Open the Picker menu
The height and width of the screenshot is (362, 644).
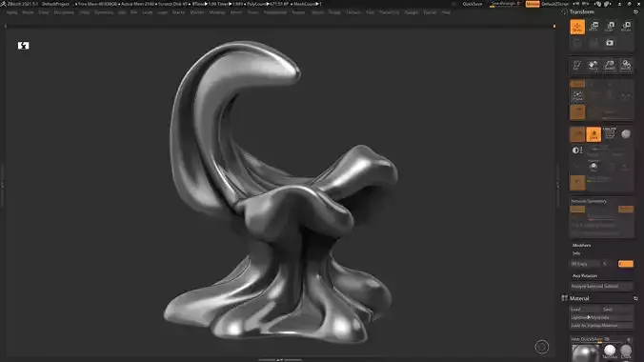[x=253, y=12]
